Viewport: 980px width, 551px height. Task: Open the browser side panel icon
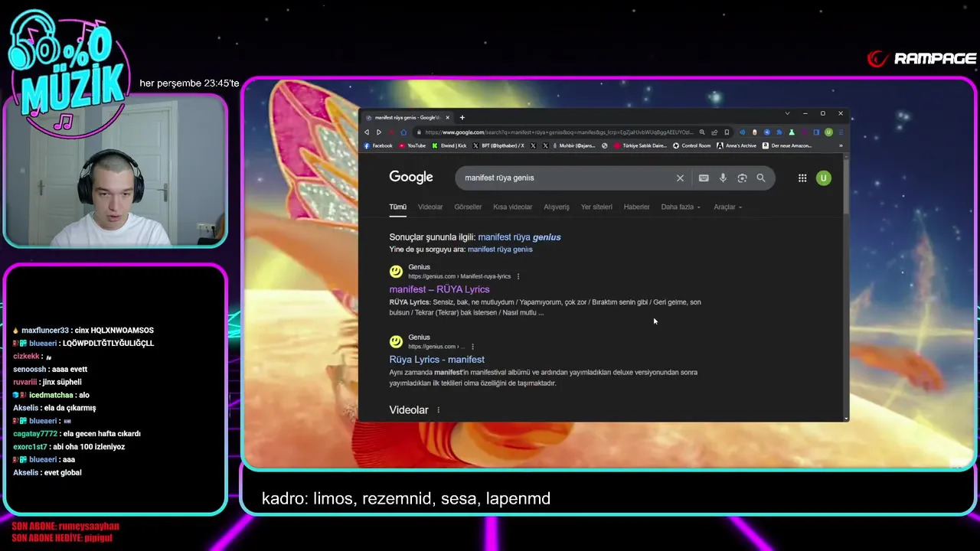click(816, 132)
